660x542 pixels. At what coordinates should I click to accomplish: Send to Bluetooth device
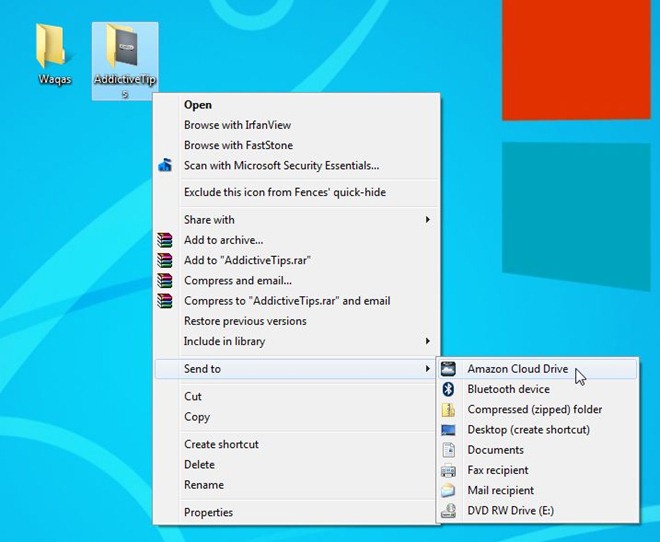(x=538, y=389)
